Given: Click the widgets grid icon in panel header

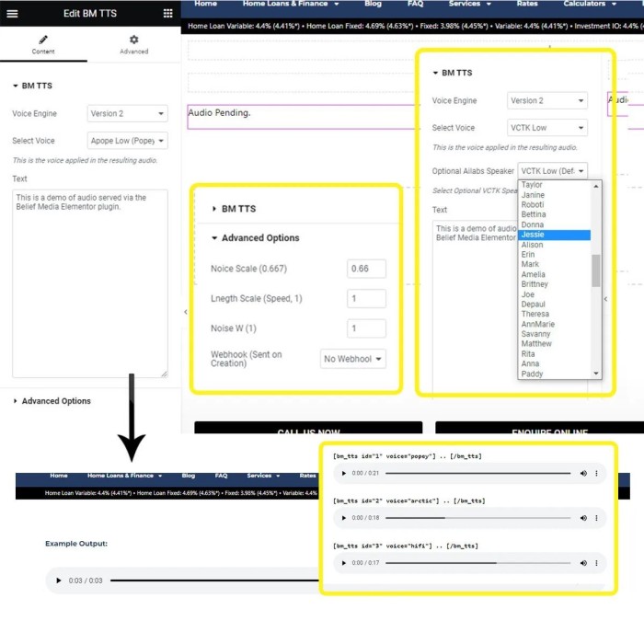Looking at the screenshot, I should (167, 13).
